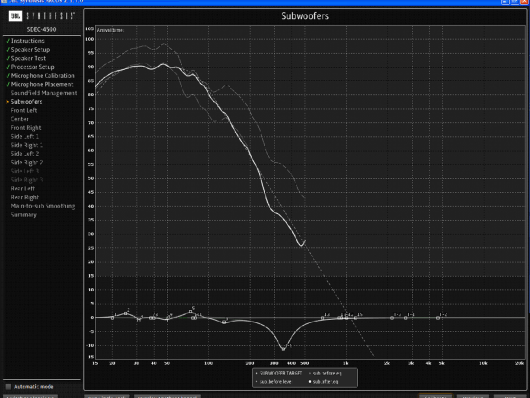Select Processor Setup in the sidebar

32,67
